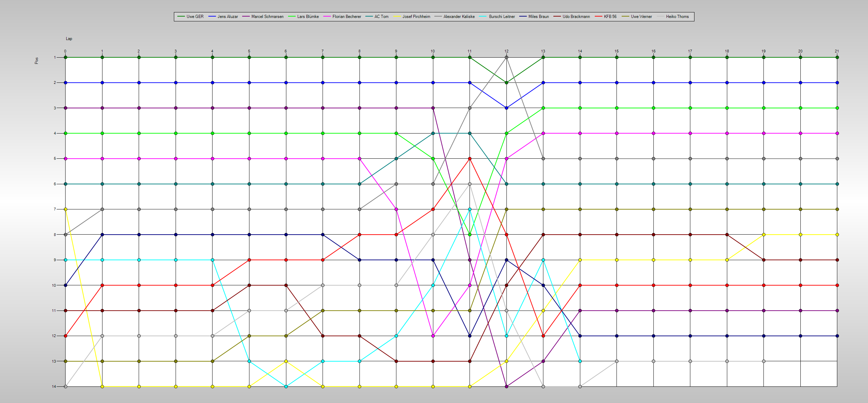Click yellow marker at lap 19 position 8
The height and width of the screenshot is (403, 868).
coord(764,235)
